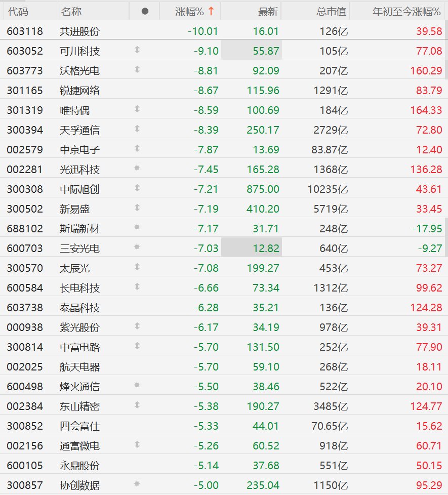This screenshot has height=495, width=448.
Task: Click market cap 3485亿
Action: point(331,406)
